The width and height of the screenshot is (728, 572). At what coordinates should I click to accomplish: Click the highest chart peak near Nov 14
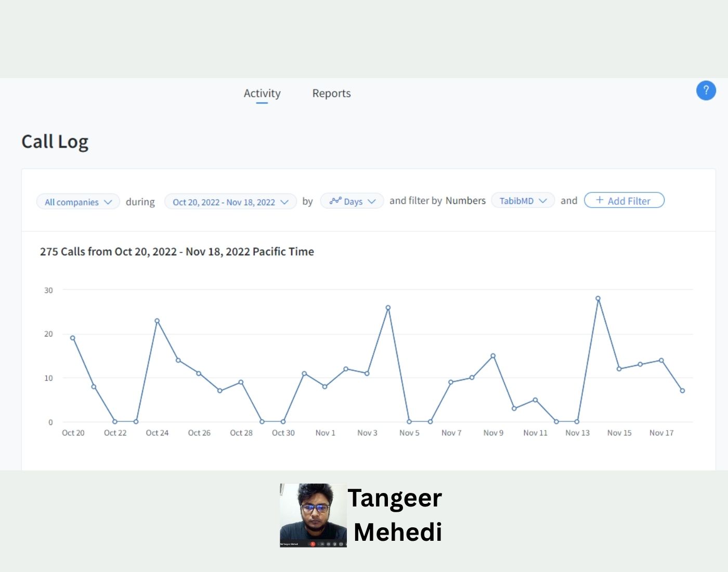coord(598,298)
